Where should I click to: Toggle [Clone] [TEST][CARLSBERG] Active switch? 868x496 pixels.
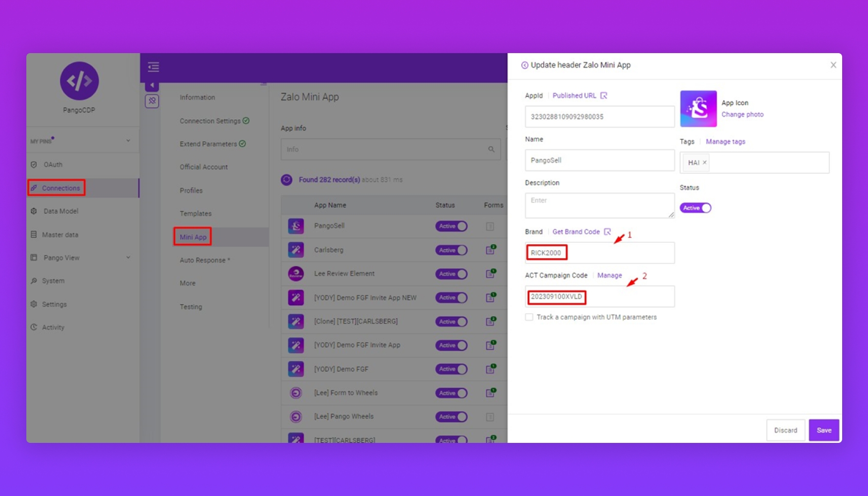(x=451, y=322)
